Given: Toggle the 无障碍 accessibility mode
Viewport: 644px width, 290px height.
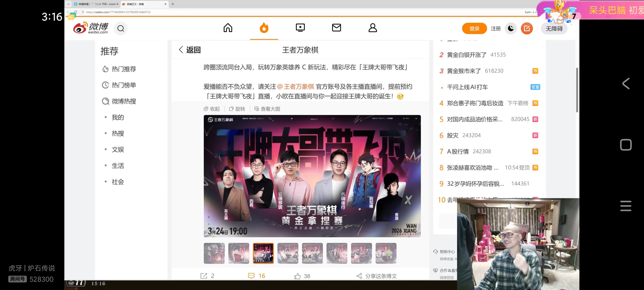Looking at the screenshot, I should 554,28.
